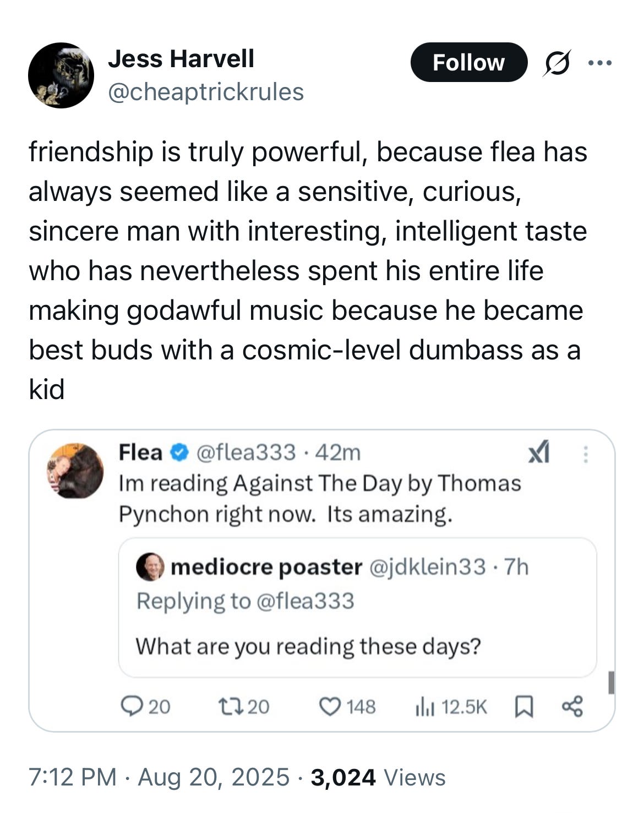Bookmark the quoted Flea tweet

coord(523,707)
